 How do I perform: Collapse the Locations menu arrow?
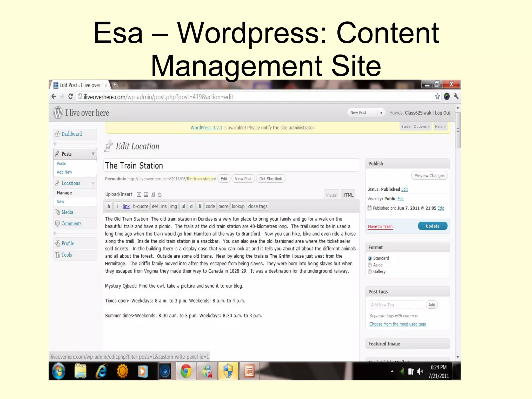coord(93,183)
